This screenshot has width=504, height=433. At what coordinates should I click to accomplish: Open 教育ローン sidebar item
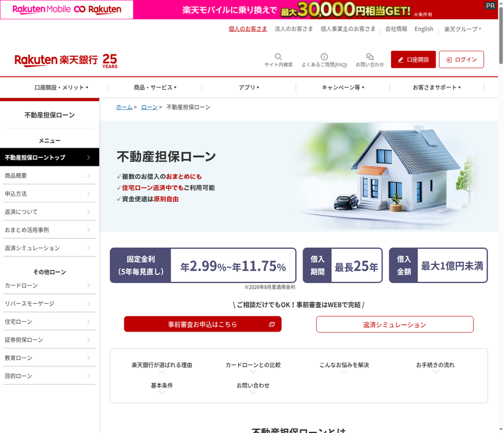(x=50, y=358)
